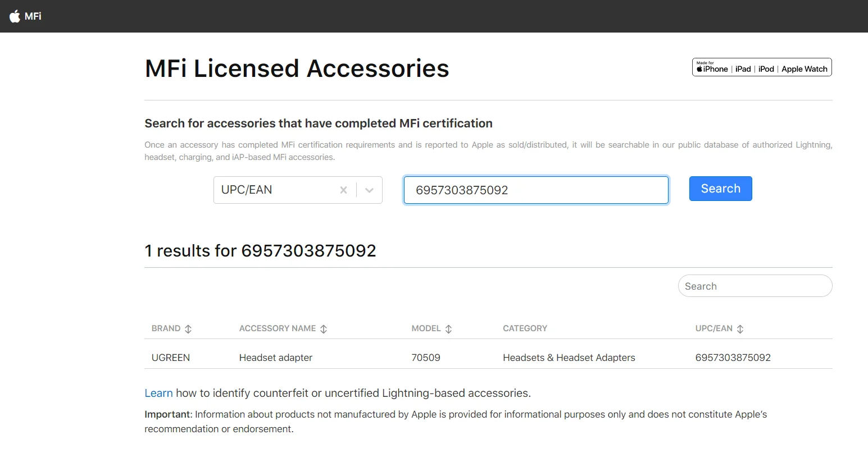Image resolution: width=868 pixels, height=453 pixels.
Task: Clear the UPC/EAN selection with the X
Action: point(343,190)
